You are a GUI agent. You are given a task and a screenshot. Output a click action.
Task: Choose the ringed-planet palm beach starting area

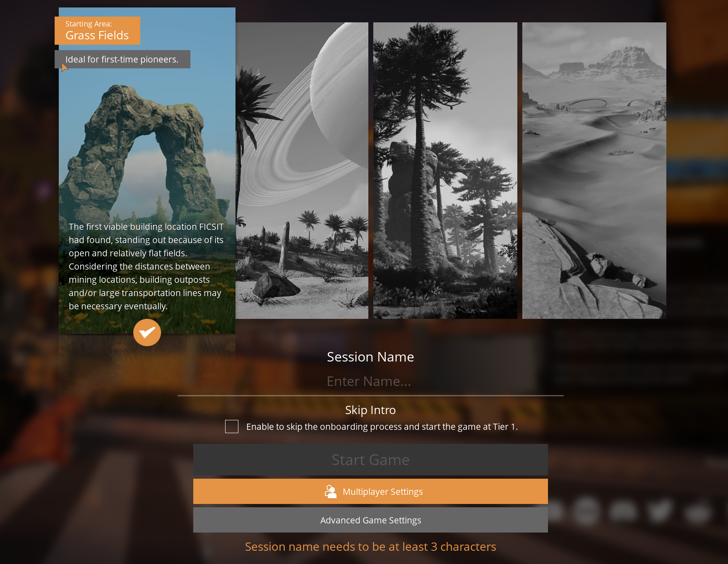[x=302, y=170]
